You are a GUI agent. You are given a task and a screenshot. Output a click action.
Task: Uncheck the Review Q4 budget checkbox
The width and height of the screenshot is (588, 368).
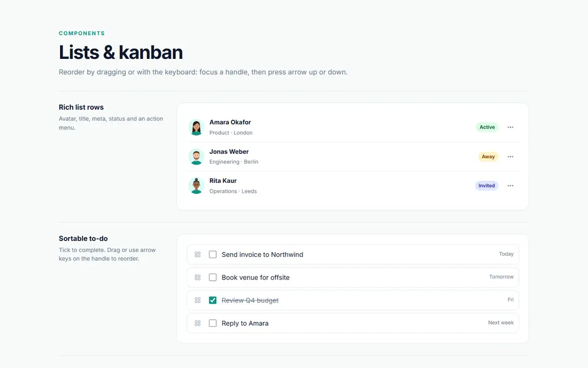tap(213, 301)
